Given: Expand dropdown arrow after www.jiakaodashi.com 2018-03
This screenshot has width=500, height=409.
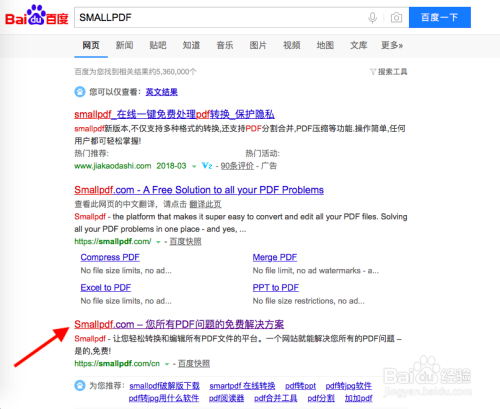Looking at the screenshot, I should pyautogui.click(x=194, y=166).
